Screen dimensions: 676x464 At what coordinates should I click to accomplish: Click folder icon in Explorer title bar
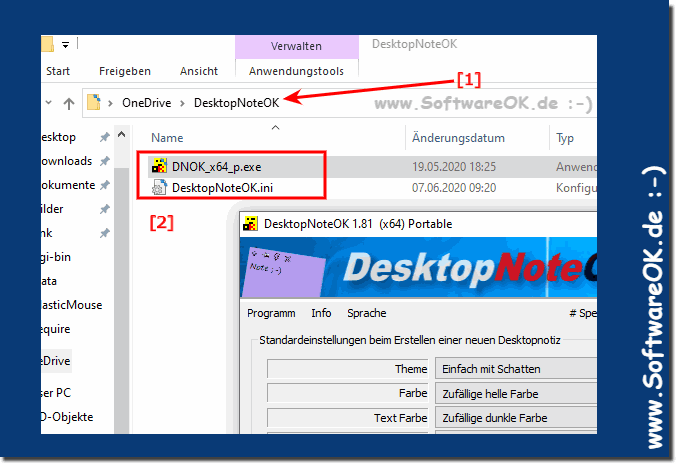pyautogui.click(x=47, y=44)
